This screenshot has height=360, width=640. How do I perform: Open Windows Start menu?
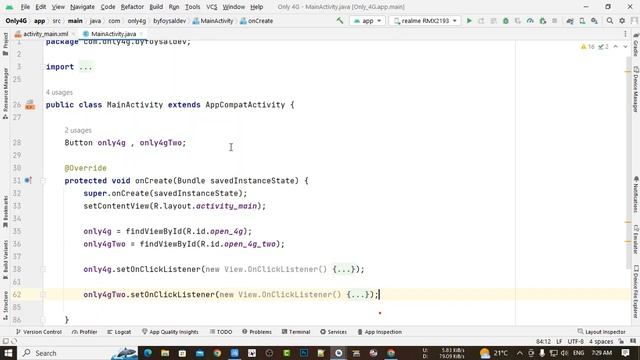pyautogui.click(x=8, y=353)
